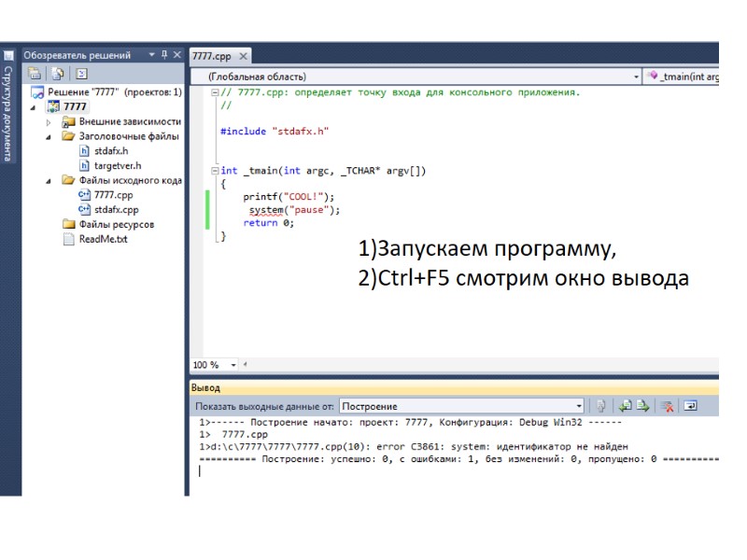
Task: Select the Файлы ресурсов folder
Action: (116, 224)
